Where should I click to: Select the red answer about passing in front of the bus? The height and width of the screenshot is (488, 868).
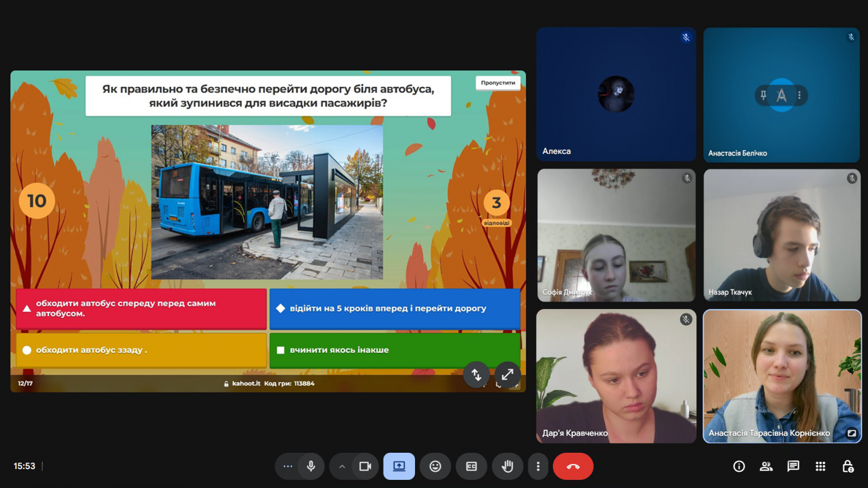[141, 309]
